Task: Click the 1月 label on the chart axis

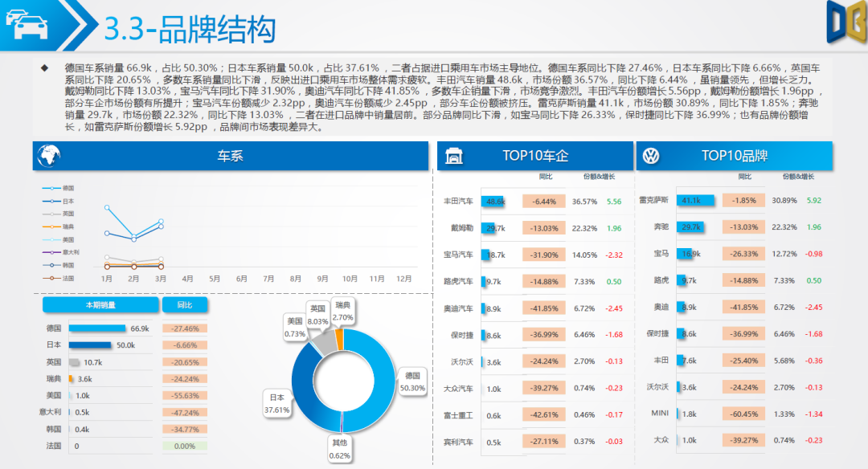Action: (107, 279)
